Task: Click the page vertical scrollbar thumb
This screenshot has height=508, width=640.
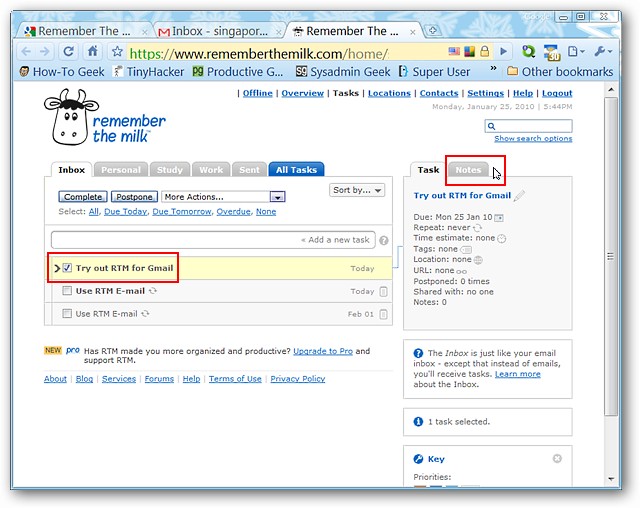Action: tap(611, 256)
